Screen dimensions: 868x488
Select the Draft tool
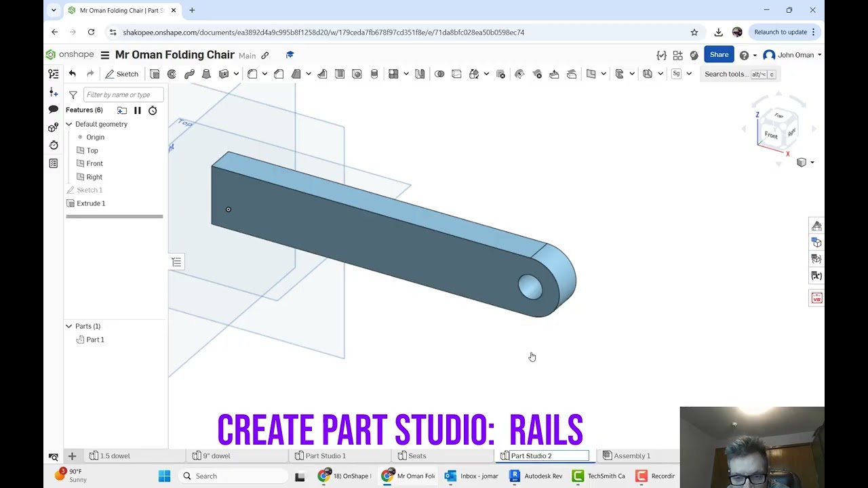click(296, 74)
